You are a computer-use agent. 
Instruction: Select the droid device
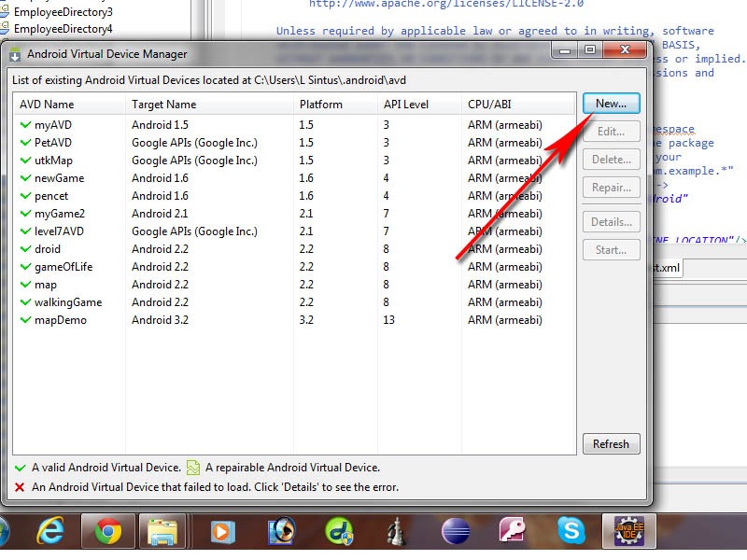point(294,249)
